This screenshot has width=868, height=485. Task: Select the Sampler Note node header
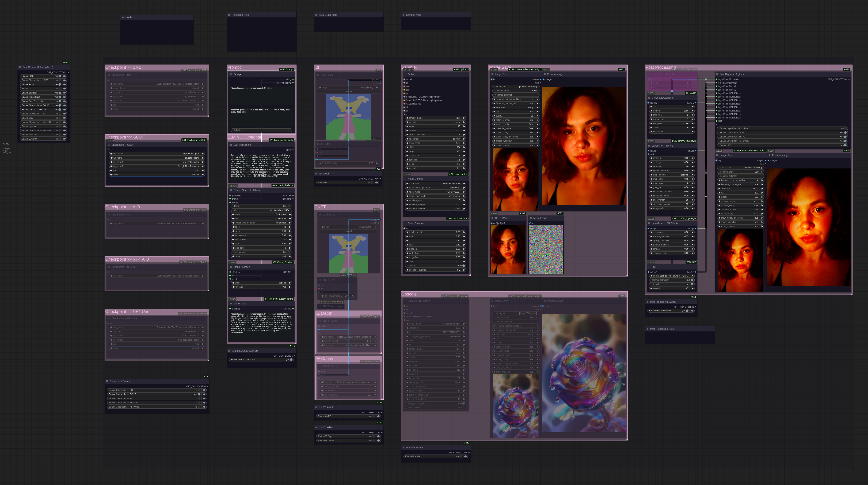435,15
